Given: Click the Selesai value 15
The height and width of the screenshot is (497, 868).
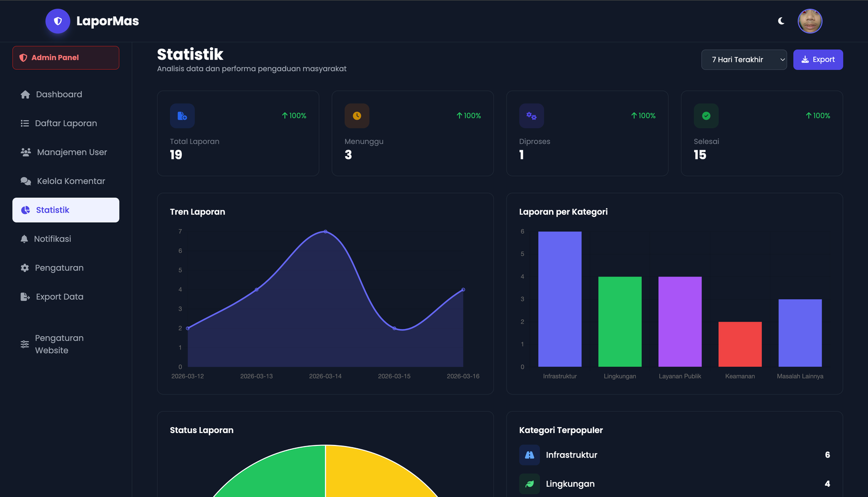Looking at the screenshot, I should [x=700, y=155].
